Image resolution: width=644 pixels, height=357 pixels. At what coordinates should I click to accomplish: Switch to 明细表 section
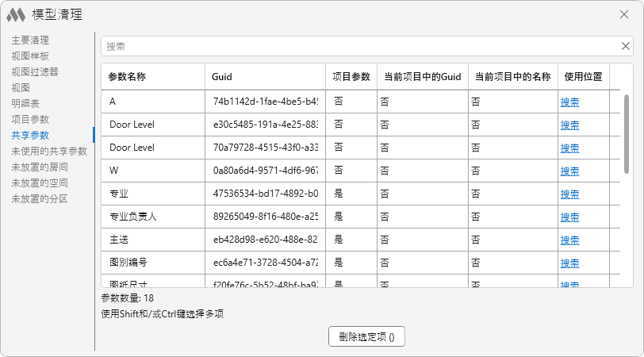(x=25, y=103)
